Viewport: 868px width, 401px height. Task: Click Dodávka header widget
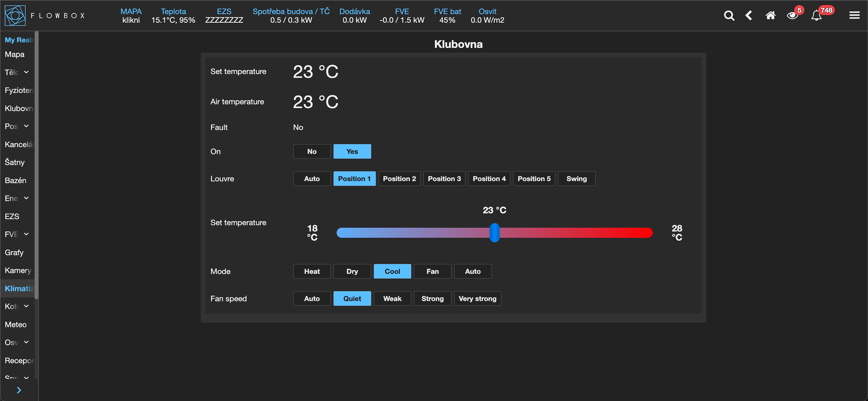point(355,16)
